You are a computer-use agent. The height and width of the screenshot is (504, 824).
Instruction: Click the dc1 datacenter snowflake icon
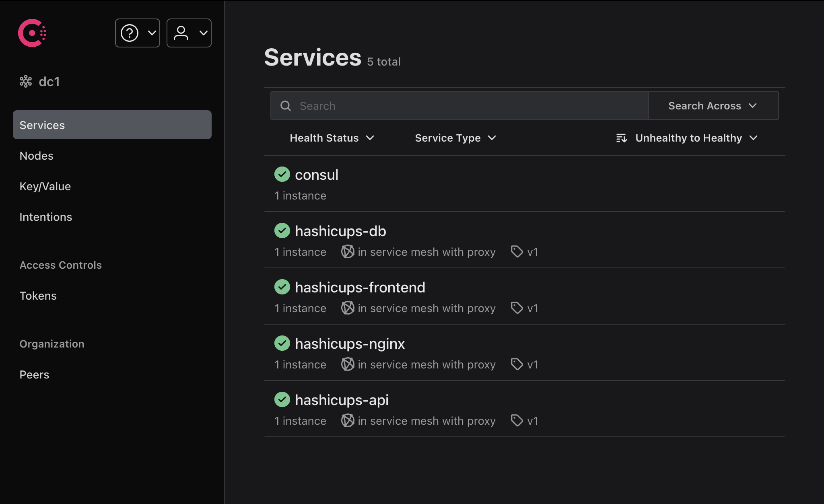tap(26, 81)
